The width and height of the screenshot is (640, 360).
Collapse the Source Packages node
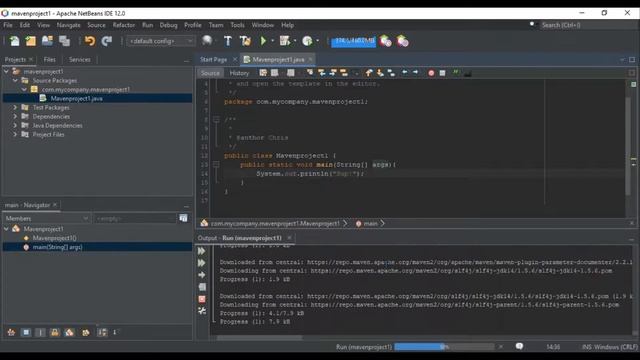coord(15,80)
